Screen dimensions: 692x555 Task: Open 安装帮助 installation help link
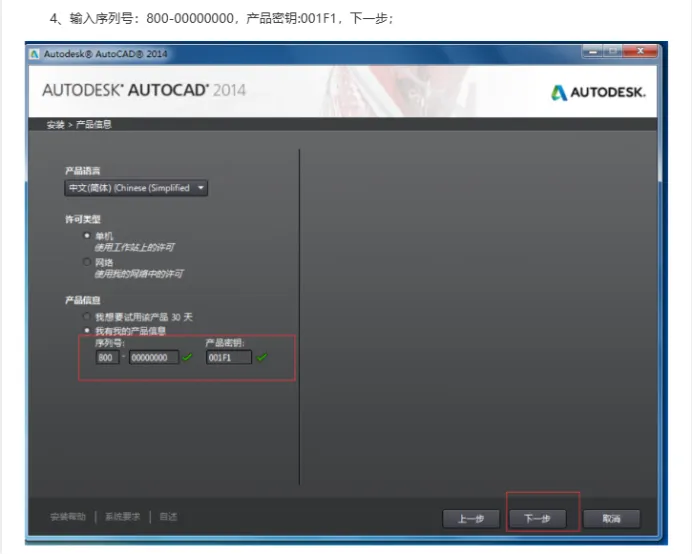coord(68,517)
